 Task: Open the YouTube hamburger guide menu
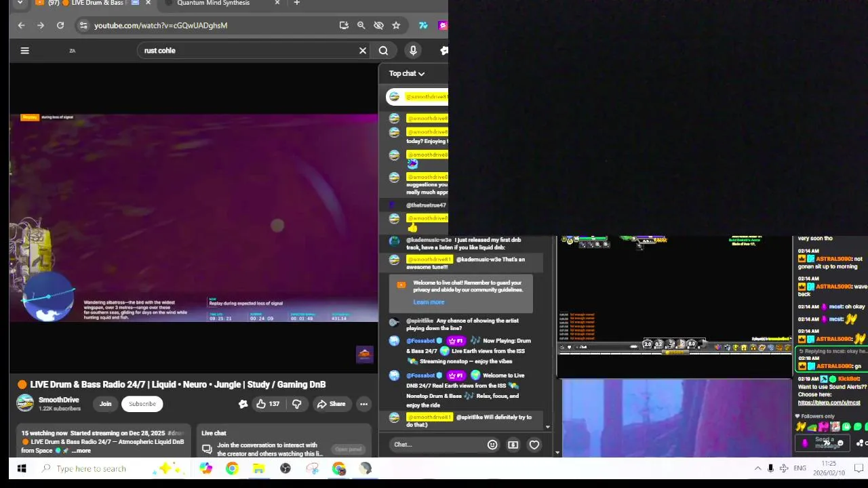pyautogui.click(x=24, y=50)
